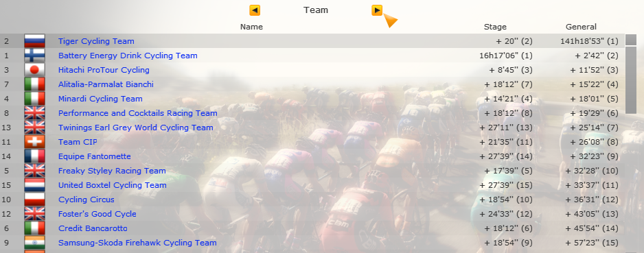The image size is (644, 253).
Task: Click the Dutch flag beside United Boxtel Cycling
Action: 34,185
